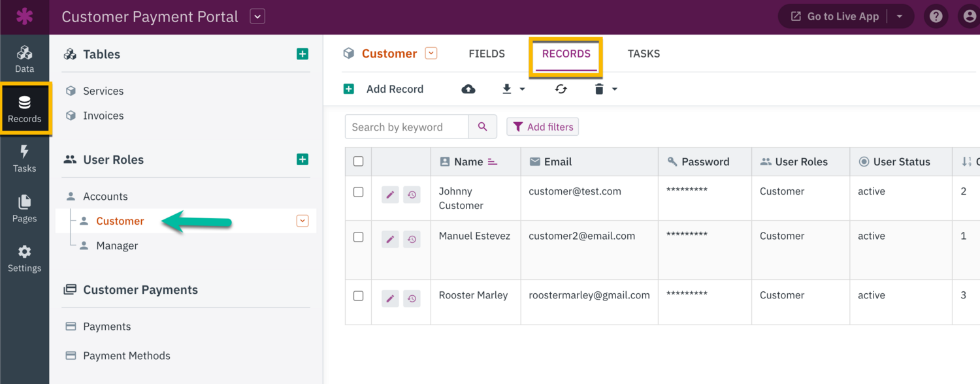Click the Search by keyword field
The width and height of the screenshot is (980, 384).
406,127
